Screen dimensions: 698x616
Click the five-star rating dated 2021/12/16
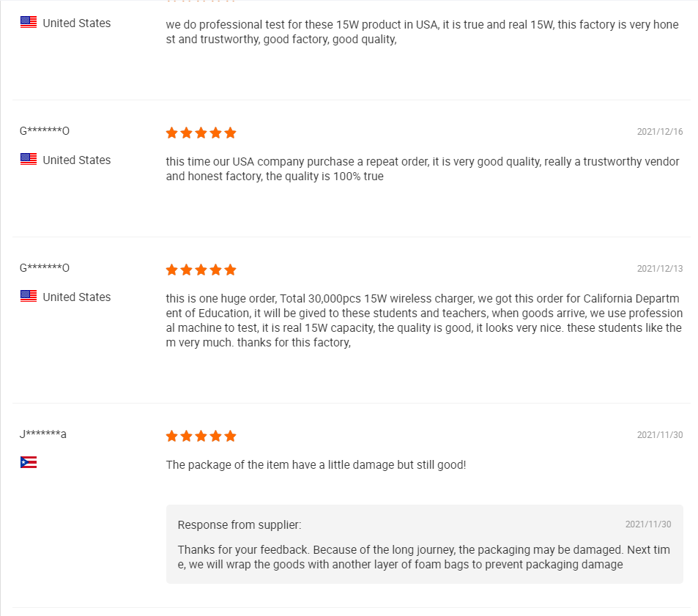(x=201, y=133)
